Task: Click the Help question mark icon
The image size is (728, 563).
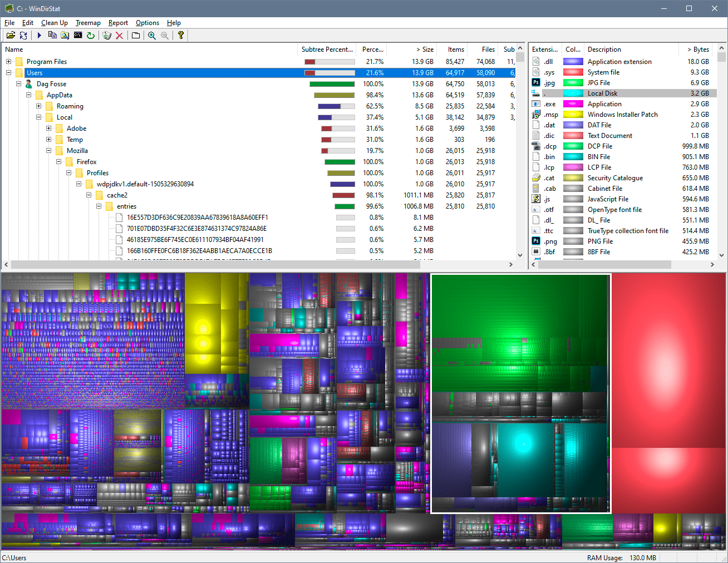Action: point(180,35)
